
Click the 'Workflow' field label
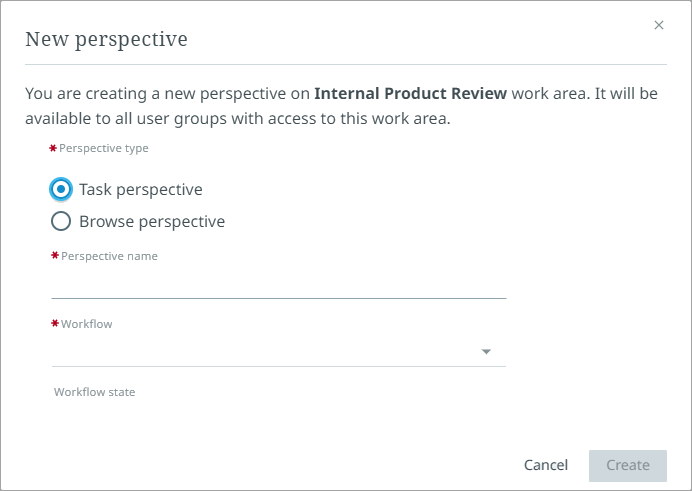pos(87,324)
